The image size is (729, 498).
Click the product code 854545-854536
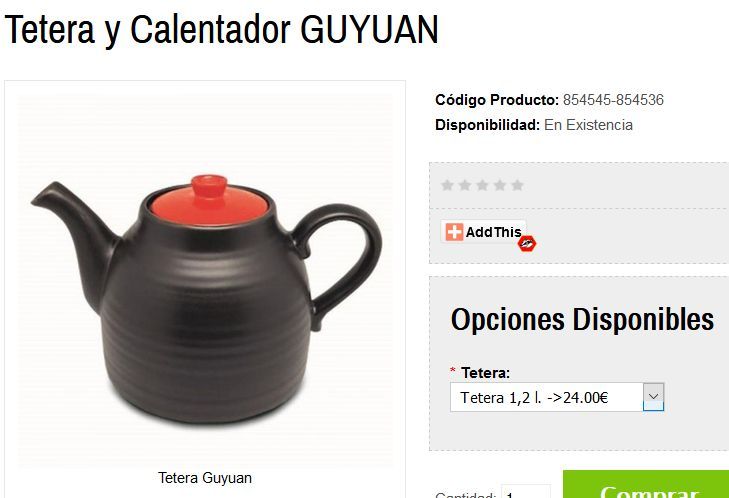point(613,100)
